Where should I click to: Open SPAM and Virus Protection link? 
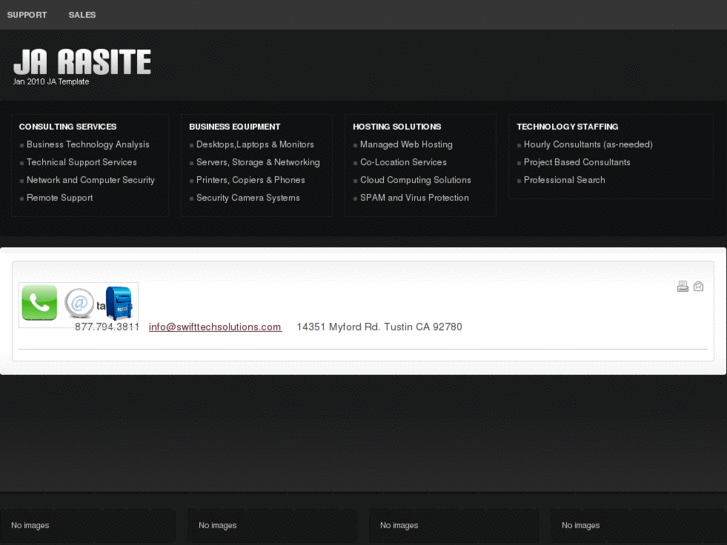click(x=415, y=198)
